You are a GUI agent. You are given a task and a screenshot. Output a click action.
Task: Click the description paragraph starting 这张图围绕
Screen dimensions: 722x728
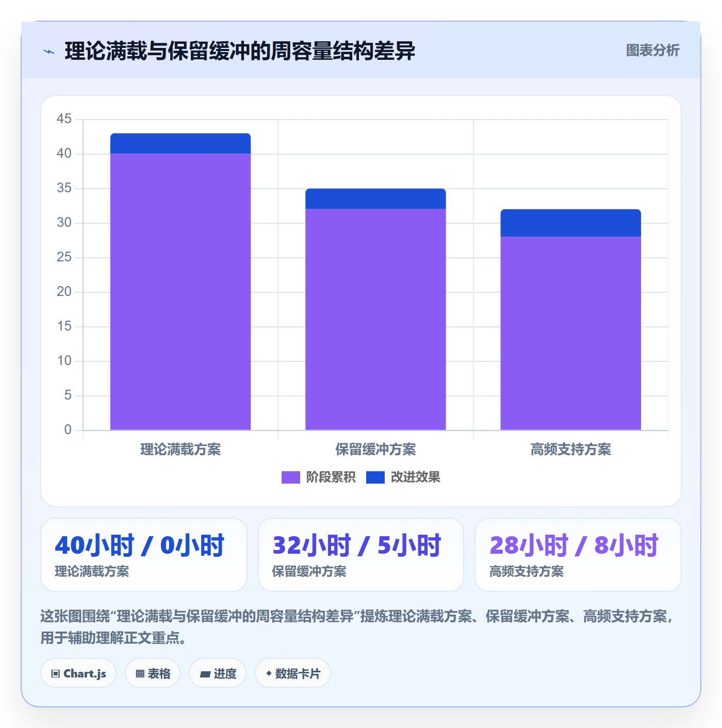coord(357,627)
